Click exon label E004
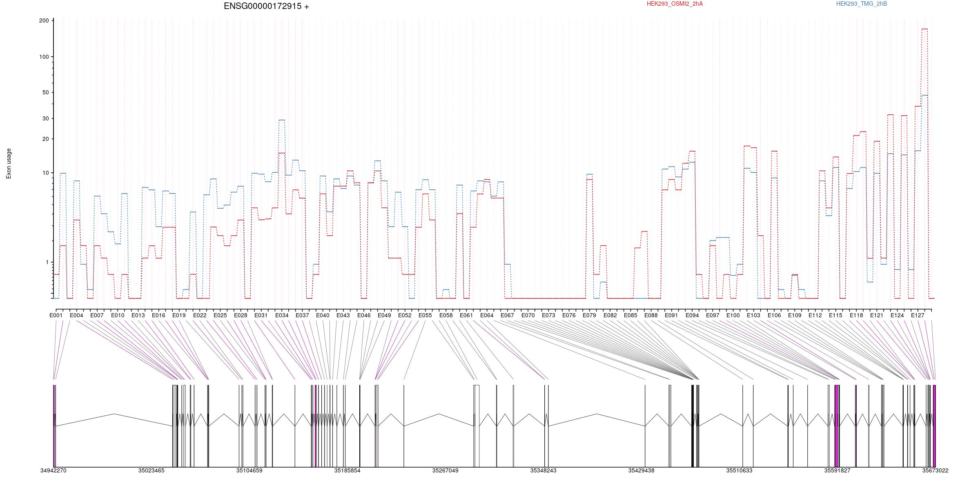980x490 pixels. coord(76,315)
